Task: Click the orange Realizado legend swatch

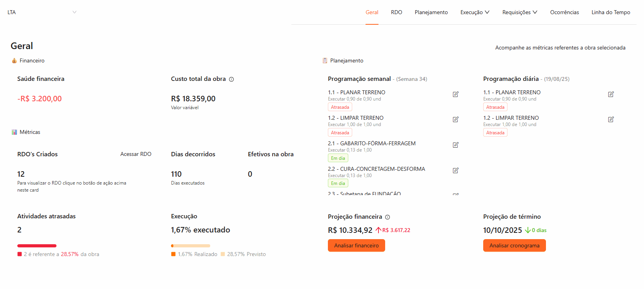Action: coord(173,254)
